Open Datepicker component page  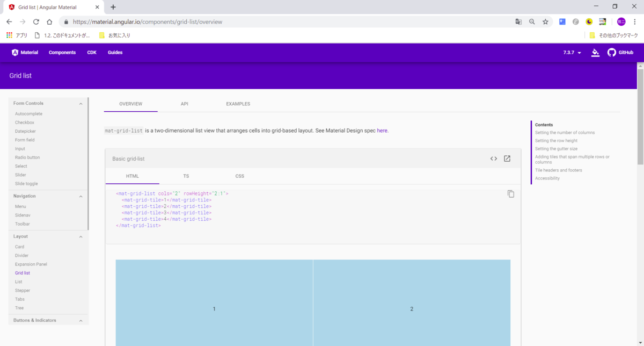tap(25, 131)
